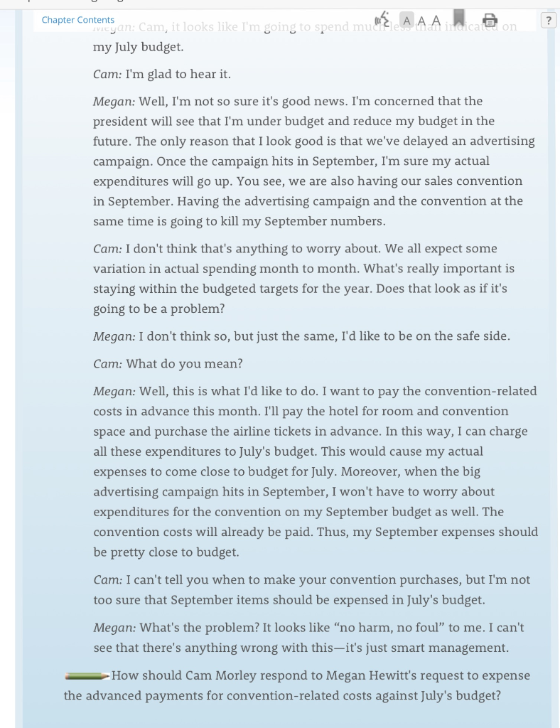Activate the read-aloud speech icon
Image resolution: width=560 pixels, height=728 pixels.
click(382, 20)
